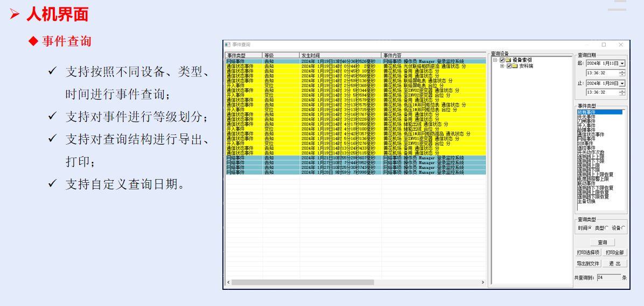Screen dimensions: 644x306
Task: Select the 至INV01逆变器 通信状态 row
Action: click(x=356, y=139)
